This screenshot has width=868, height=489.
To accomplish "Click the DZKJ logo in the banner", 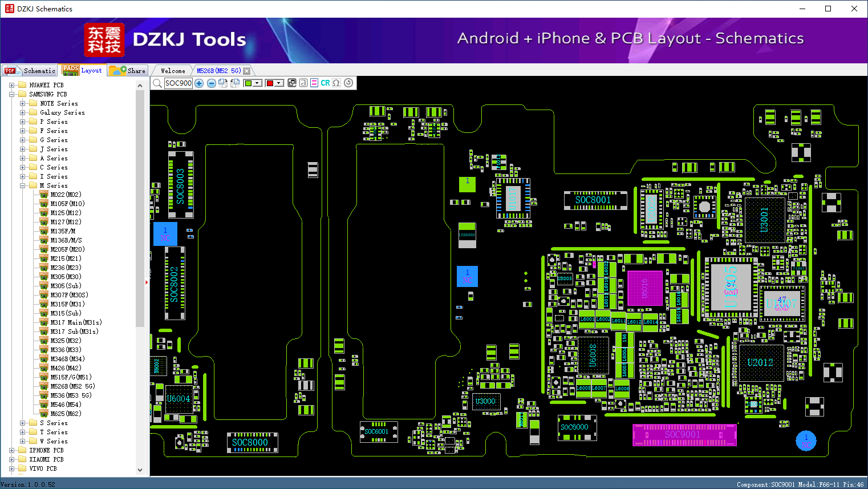I will pyautogui.click(x=104, y=40).
